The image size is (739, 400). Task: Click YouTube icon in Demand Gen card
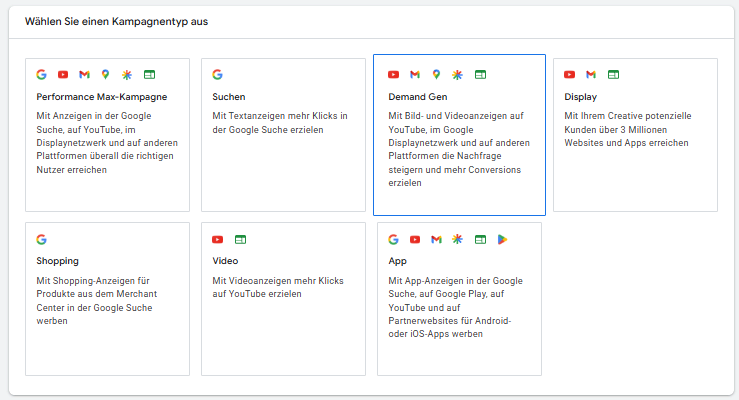tap(394, 74)
